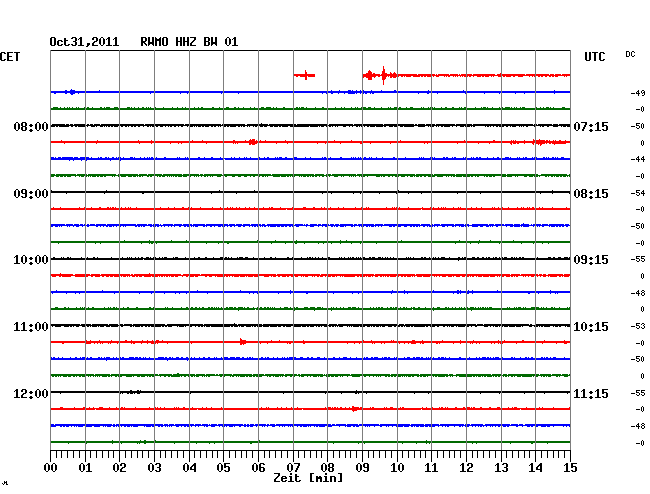The width and height of the screenshot is (650, 494).
Task: Select the station code RWMO in header
Action: pos(154,42)
